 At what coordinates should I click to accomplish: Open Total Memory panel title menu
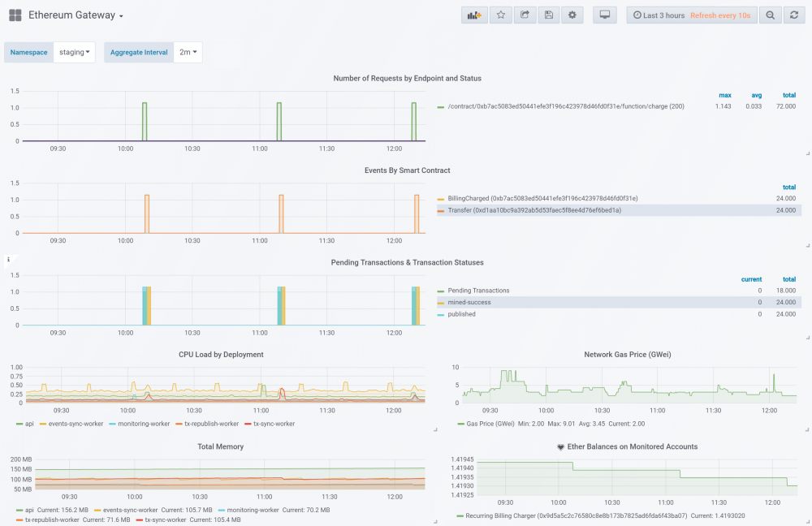point(220,446)
